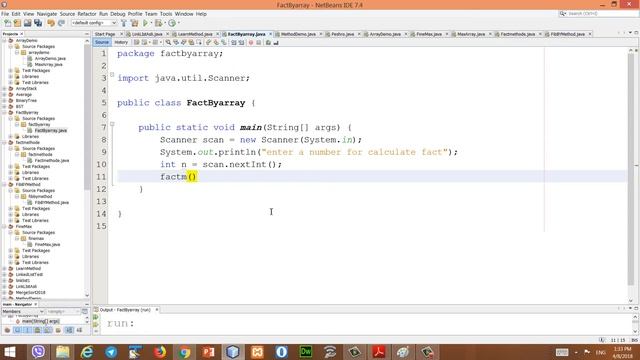The width and height of the screenshot is (640, 360).
Task: Toggle Show Inherited Members in Navigator
Action: 7,330
